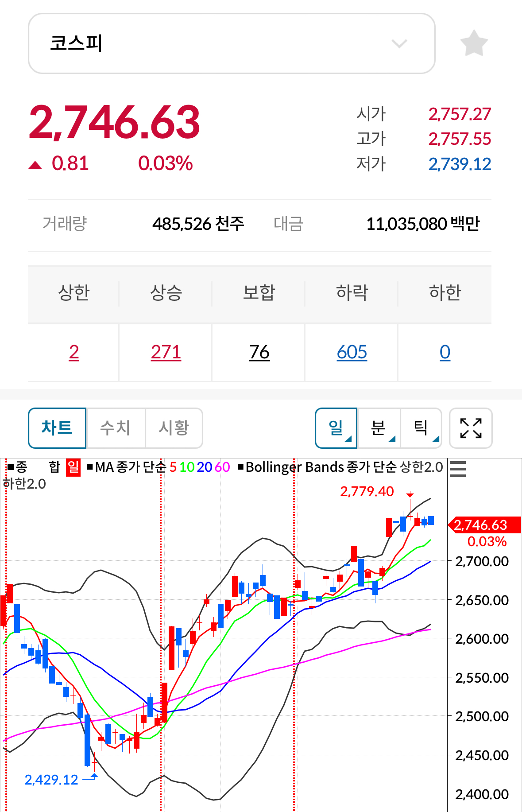Click the 2,700.00 axis label
This screenshot has width=522, height=812.
pyautogui.click(x=482, y=562)
